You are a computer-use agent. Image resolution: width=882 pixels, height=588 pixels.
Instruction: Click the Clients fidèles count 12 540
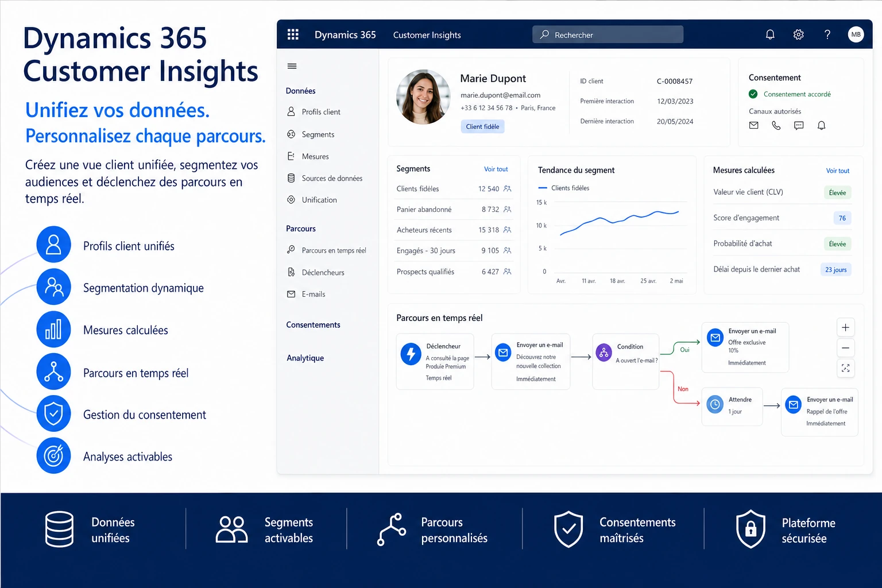[x=489, y=189]
